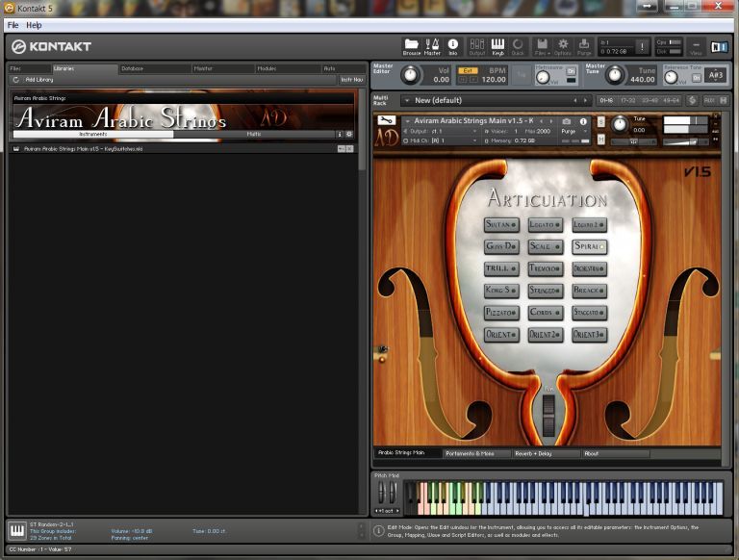
Task: Toggle the Keyb keyboard icon
Action: (497, 45)
